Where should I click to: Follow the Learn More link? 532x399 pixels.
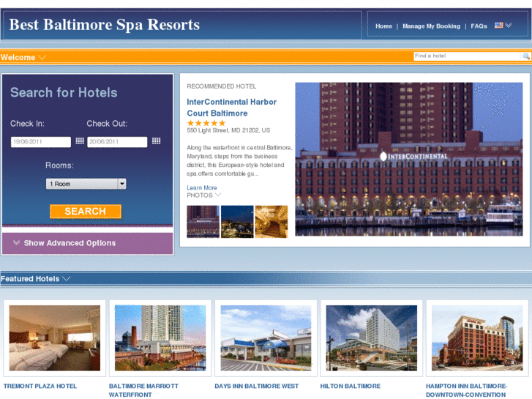click(x=201, y=187)
